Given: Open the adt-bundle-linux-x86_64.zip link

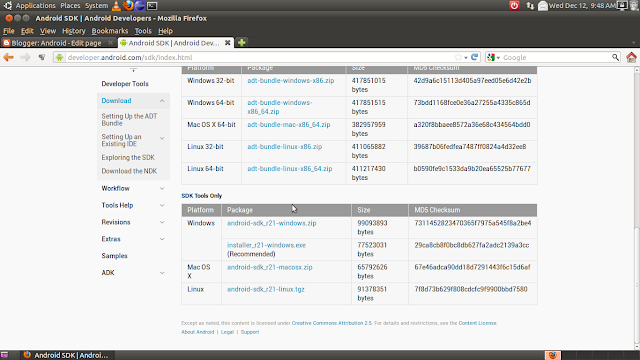Looking at the screenshot, I should (290, 169).
